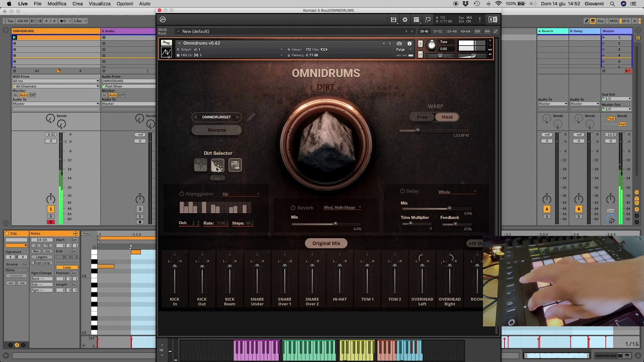Viewport: 644px width, 362px height.
Task: Open the Med. Hall+Stage reverb dropdown
Action: click(x=342, y=207)
